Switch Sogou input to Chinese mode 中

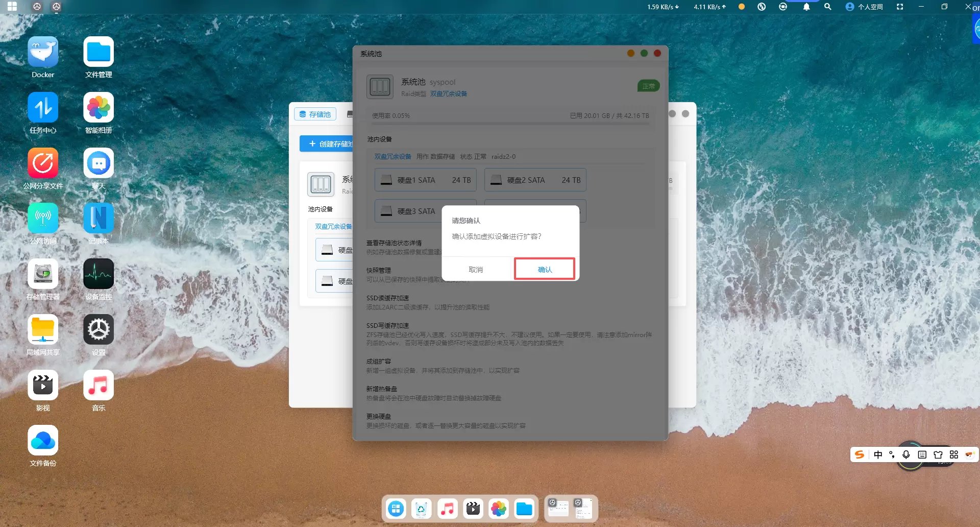tap(878, 454)
